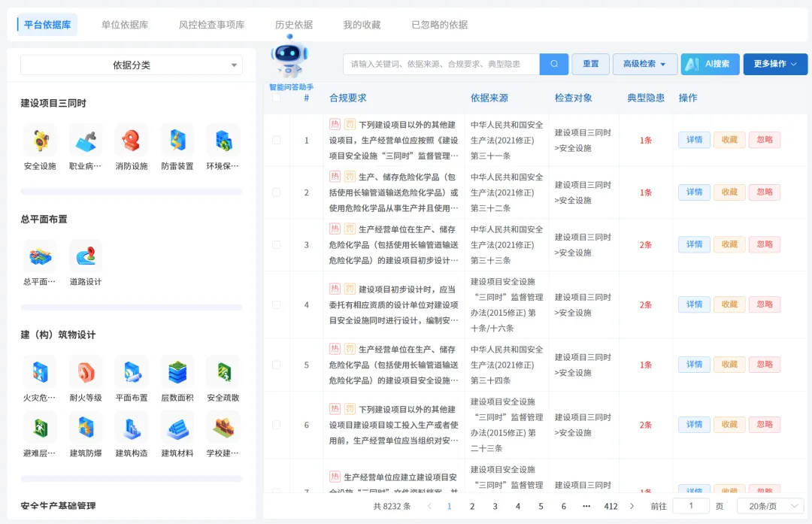Click the blue search magnifier button
812x524 pixels.
554,64
